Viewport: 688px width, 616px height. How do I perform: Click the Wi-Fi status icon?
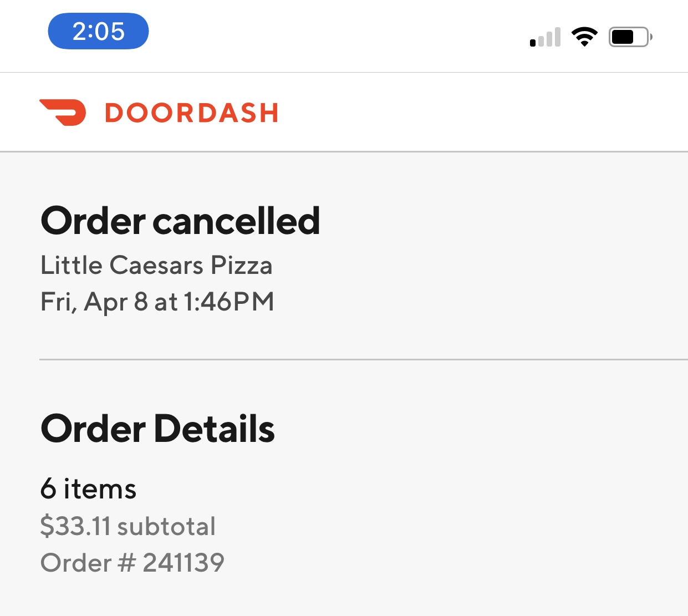[x=584, y=37]
